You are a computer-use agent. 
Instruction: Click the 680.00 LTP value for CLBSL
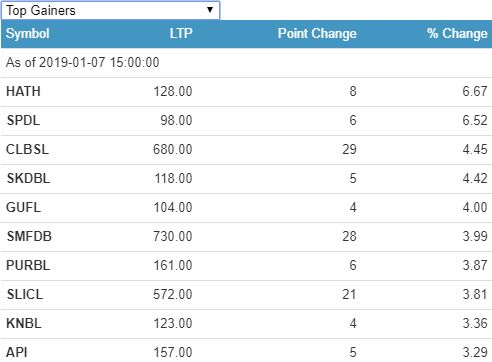click(x=173, y=149)
